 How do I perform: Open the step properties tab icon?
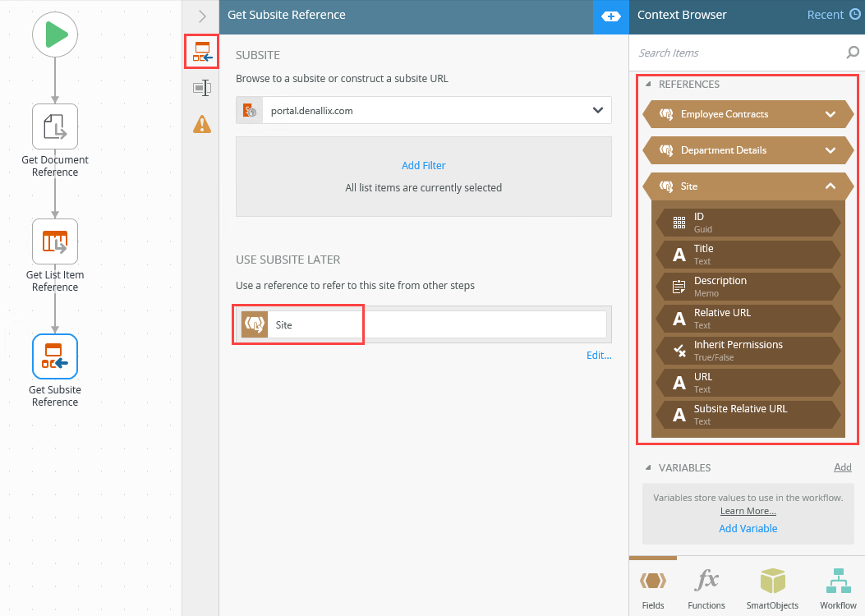pos(201,88)
